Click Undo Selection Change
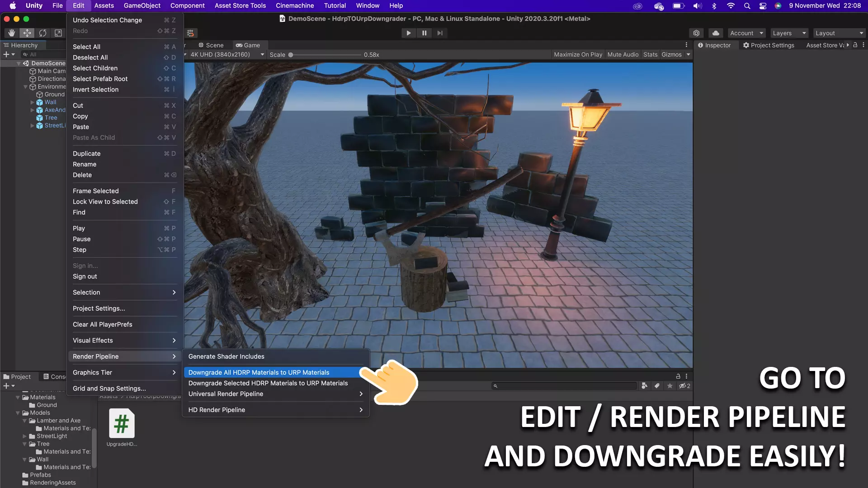 tap(124, 20)
